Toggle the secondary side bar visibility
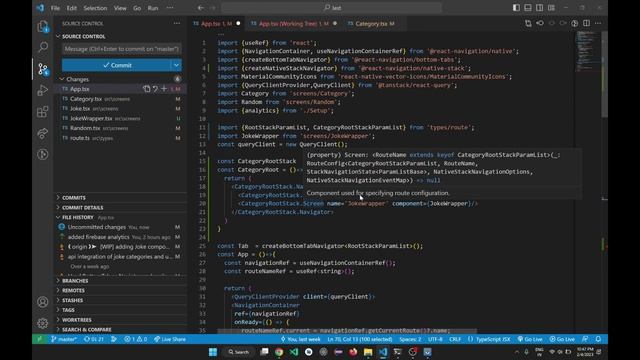 tap(540, 8)
